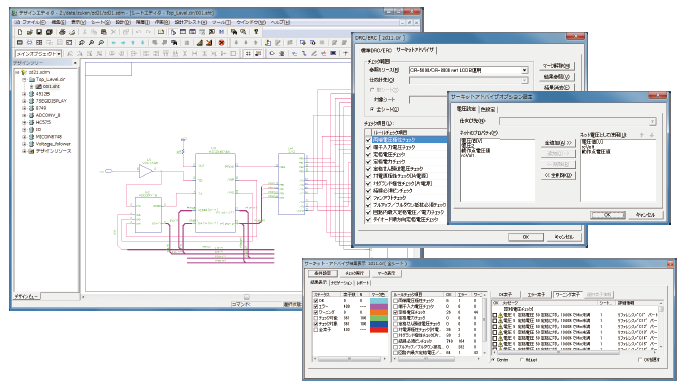Click the Print icon in toolbar
The width and height of the screenshot is (687, 391).
(62, 32)
